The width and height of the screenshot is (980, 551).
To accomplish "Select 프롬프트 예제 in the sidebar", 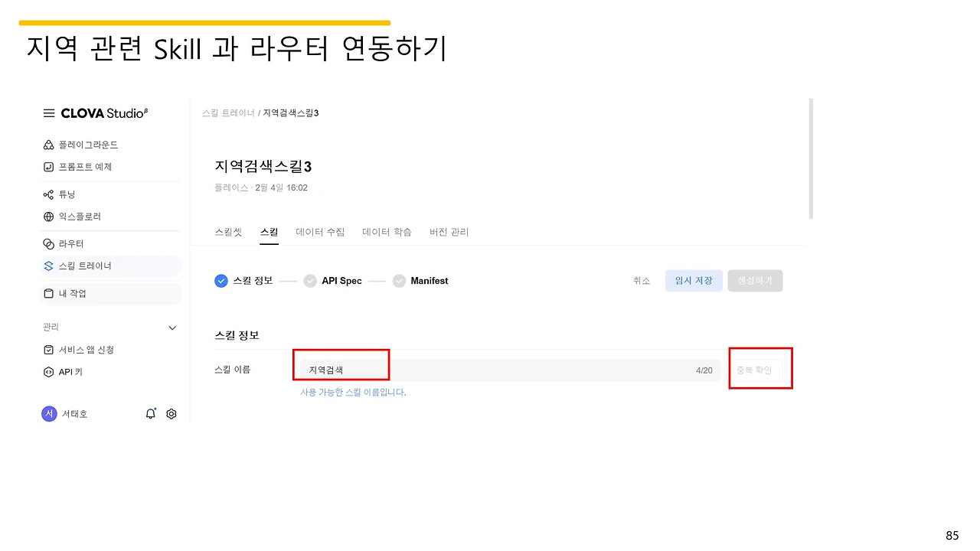I will [x=86, y=167].
